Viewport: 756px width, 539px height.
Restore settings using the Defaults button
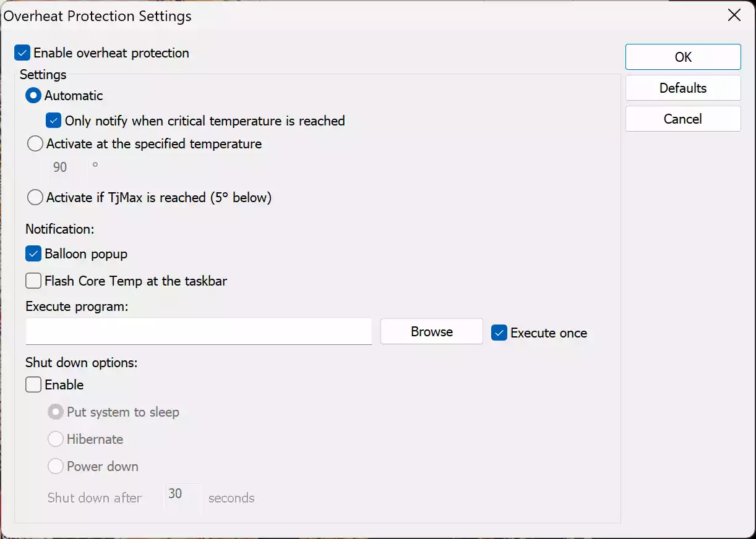[683, 87]
